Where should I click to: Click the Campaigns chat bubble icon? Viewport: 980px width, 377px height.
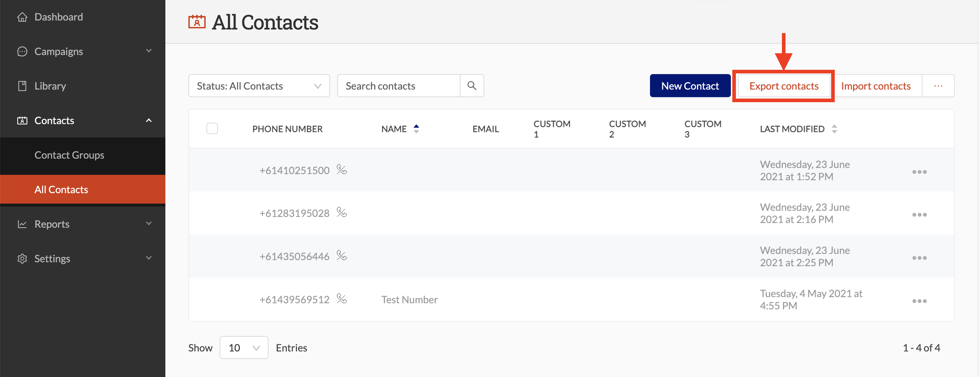tap(22, 51)
